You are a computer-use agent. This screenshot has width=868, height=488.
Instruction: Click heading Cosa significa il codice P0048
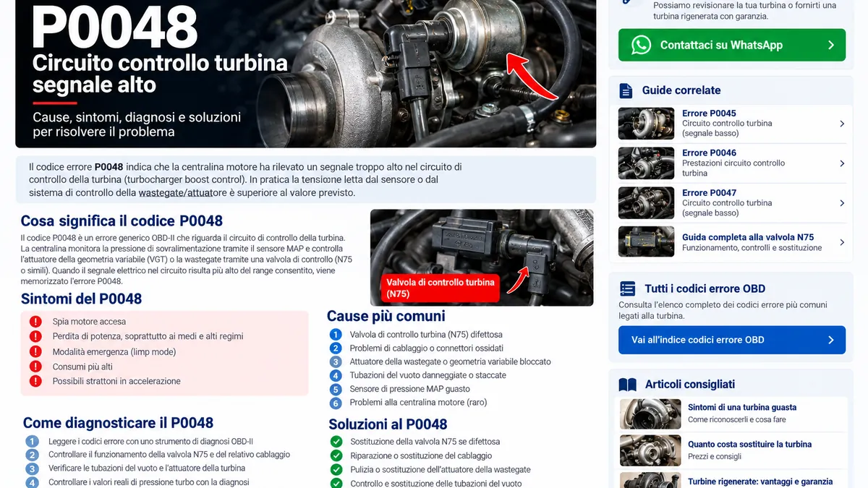pos(122,221)
